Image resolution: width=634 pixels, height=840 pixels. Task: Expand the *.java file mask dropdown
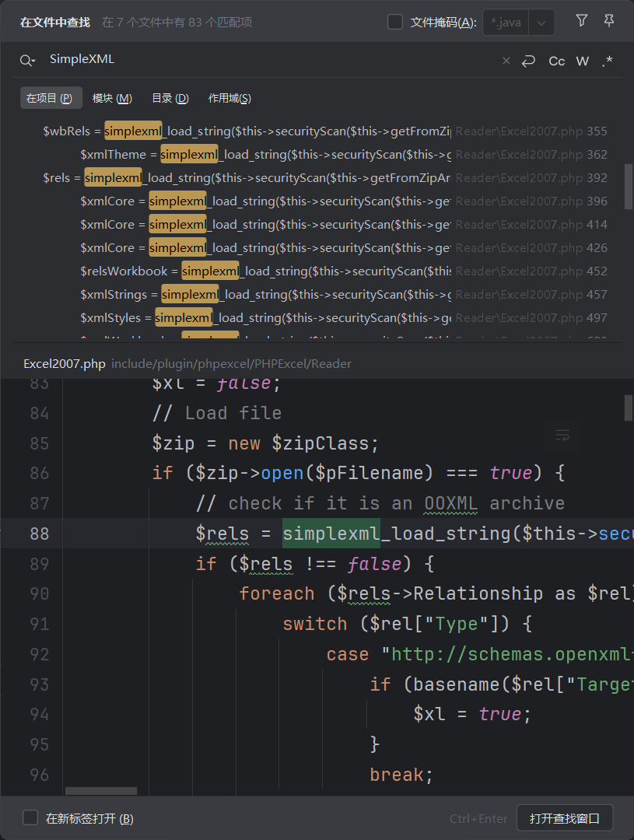(x=541, y=23)
